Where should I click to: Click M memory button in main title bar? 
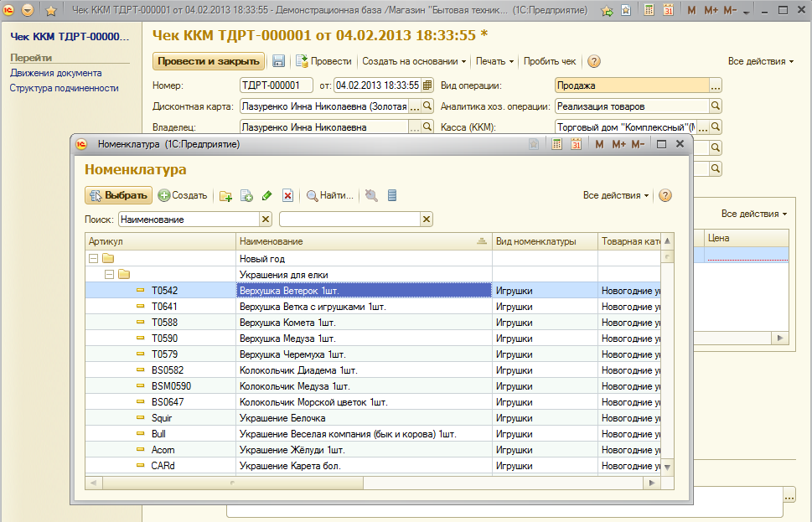click(692, 10)
